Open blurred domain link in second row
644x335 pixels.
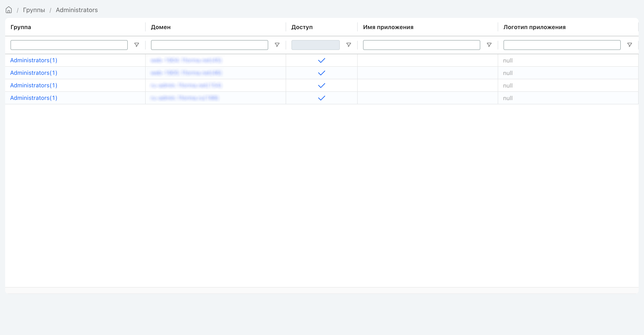[x=186, y=73]
